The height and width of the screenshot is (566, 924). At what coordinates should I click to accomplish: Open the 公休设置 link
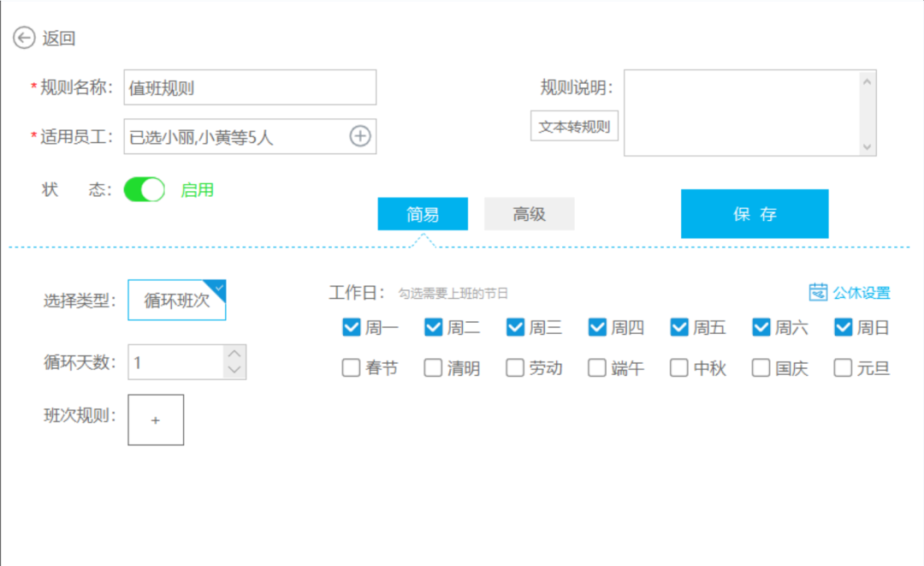click(x=862, y=293)
